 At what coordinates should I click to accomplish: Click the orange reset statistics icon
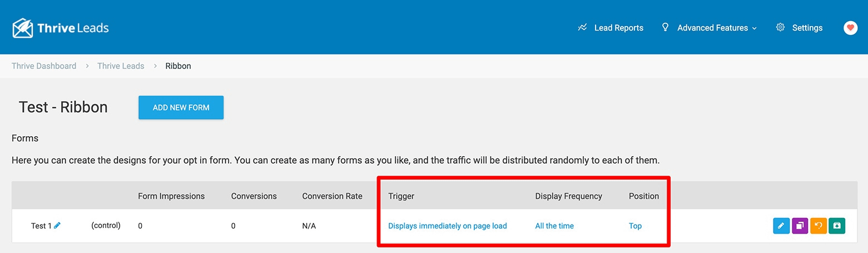(x=819, y=226)
